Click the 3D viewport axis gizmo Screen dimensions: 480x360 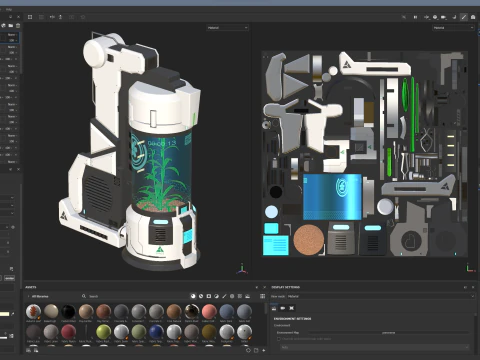242,269
